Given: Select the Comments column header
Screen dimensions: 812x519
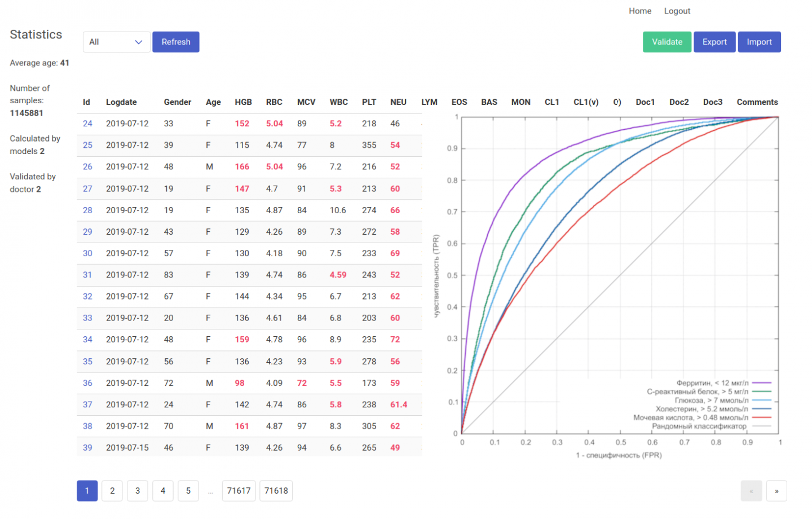Looking at the screenshot, I should 757,102.
